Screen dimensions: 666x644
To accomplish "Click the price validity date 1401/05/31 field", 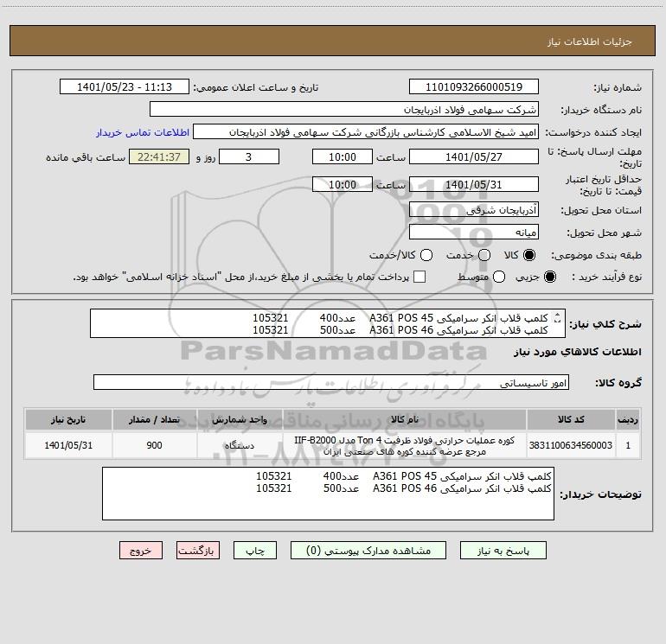I will point(474,185).
